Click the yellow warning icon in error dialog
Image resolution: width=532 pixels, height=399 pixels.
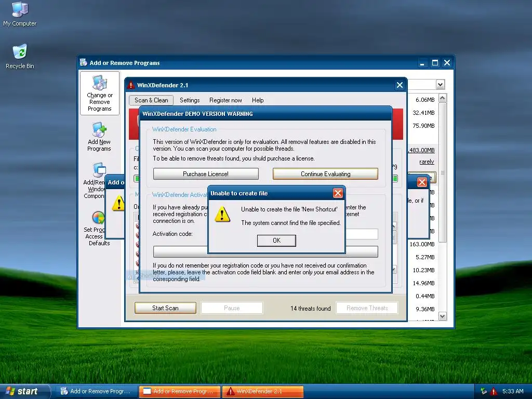click(222, 215)
